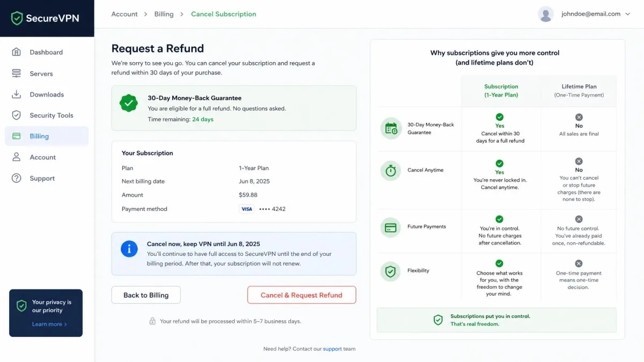Go to Billing breadcrumb
Screen dimensions: 644x362
click(164, 14)
